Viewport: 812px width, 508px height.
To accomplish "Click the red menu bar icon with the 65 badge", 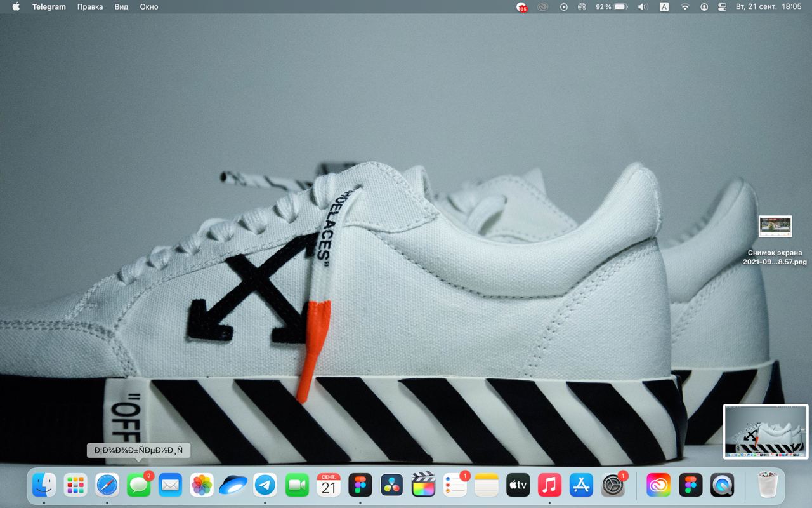I will click(x=521, y=7).
